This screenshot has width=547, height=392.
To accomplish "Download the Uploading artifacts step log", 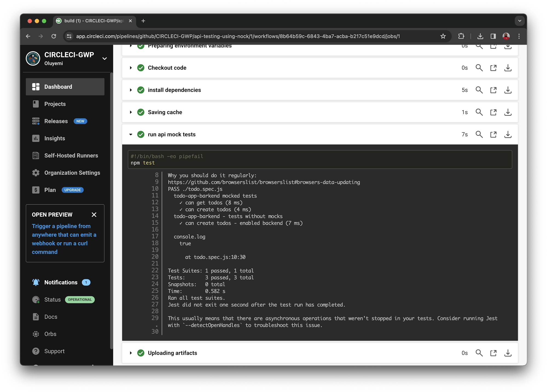I will 508,353.
